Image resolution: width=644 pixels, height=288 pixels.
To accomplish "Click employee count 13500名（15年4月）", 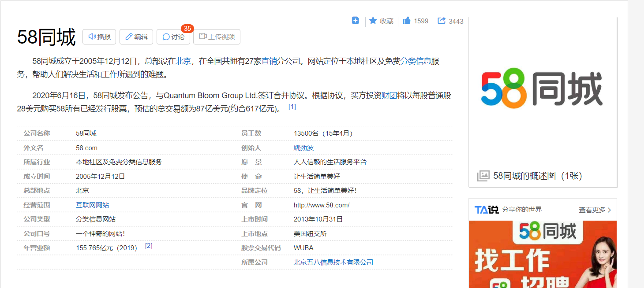I will point(325,133).
